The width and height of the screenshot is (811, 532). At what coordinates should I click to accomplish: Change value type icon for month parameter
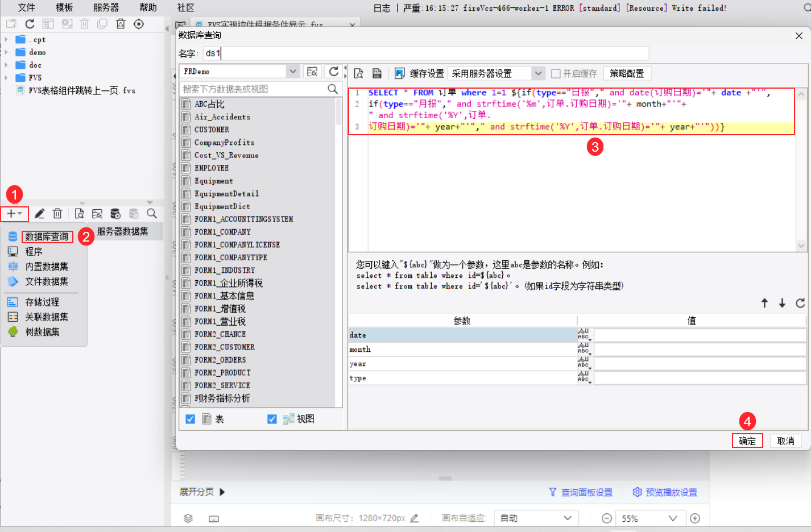[585, 350]
